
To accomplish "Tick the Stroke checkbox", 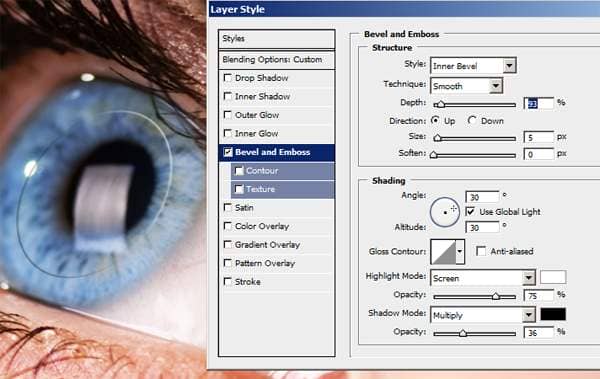I will (x=228, y=282).
